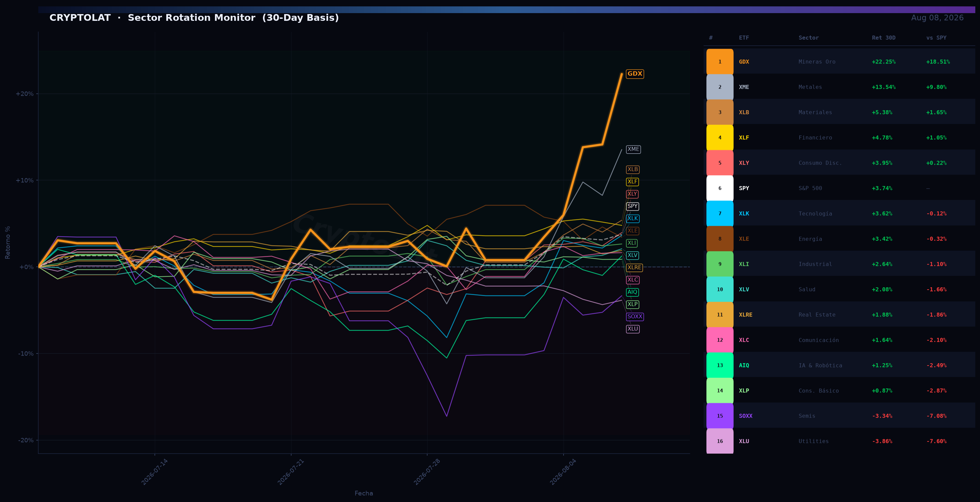Click the '+20%' y-axis tick label

[x=24, y=94]
